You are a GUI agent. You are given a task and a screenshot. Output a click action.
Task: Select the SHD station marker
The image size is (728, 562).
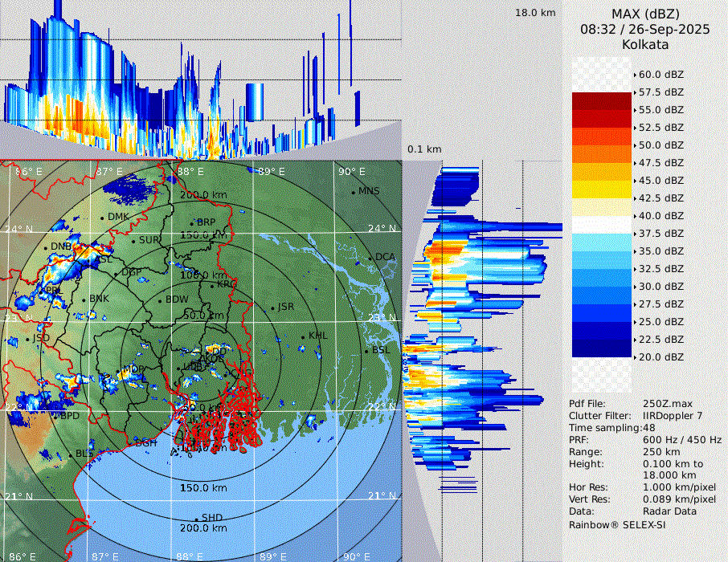coord(197,518)
